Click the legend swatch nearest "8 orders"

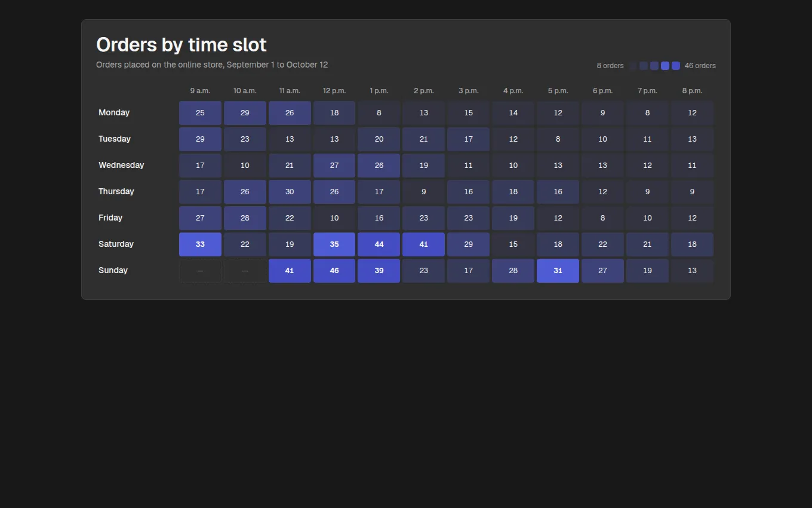(633, 66)
